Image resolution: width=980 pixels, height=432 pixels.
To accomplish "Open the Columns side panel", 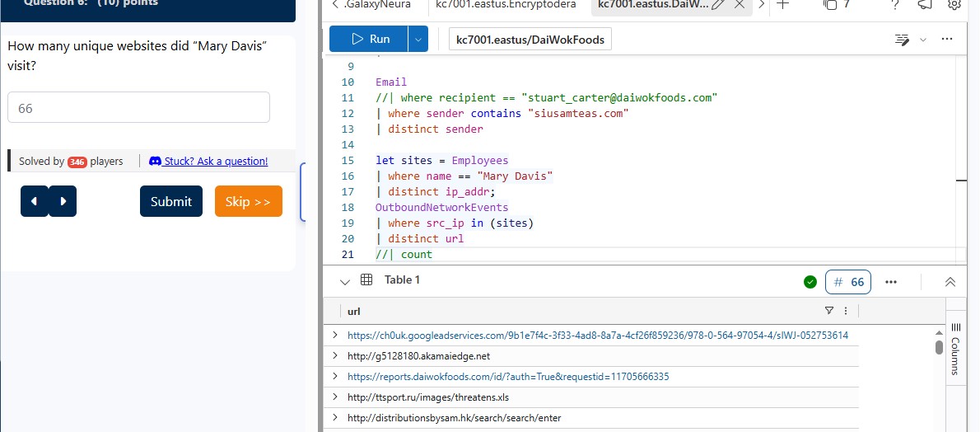I will (955, 349).
